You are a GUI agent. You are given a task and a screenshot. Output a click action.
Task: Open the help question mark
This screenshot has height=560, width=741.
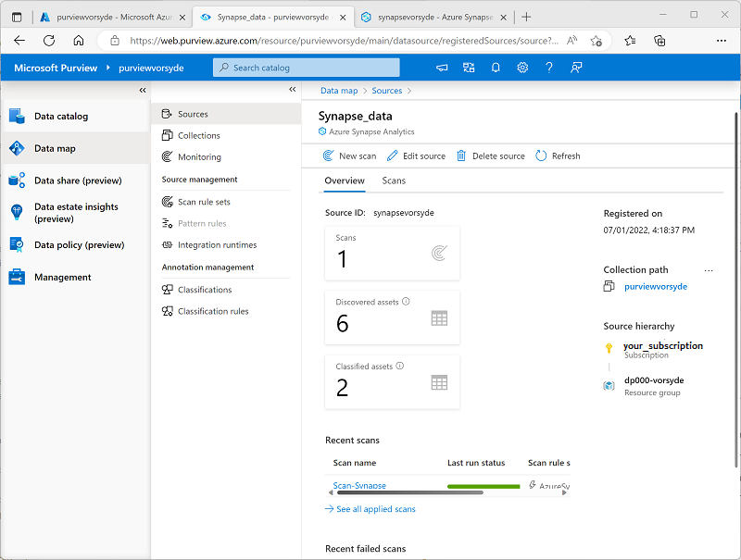pos(549,68)
